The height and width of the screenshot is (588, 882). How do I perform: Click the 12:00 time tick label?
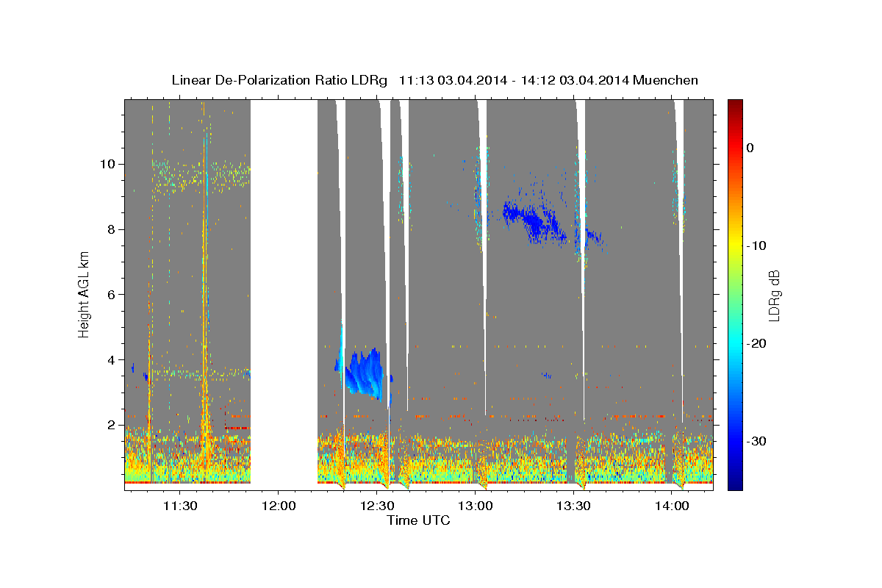click(x=278, y=506)
